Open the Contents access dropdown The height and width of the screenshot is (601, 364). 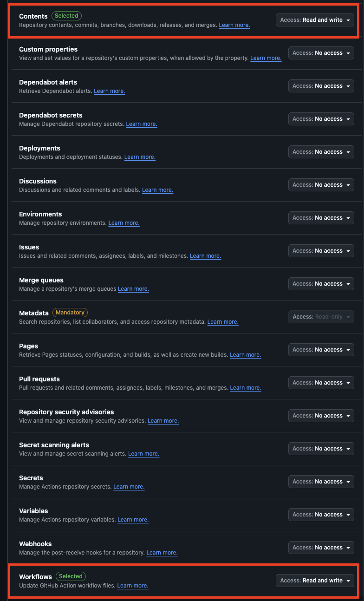(315, 20)
